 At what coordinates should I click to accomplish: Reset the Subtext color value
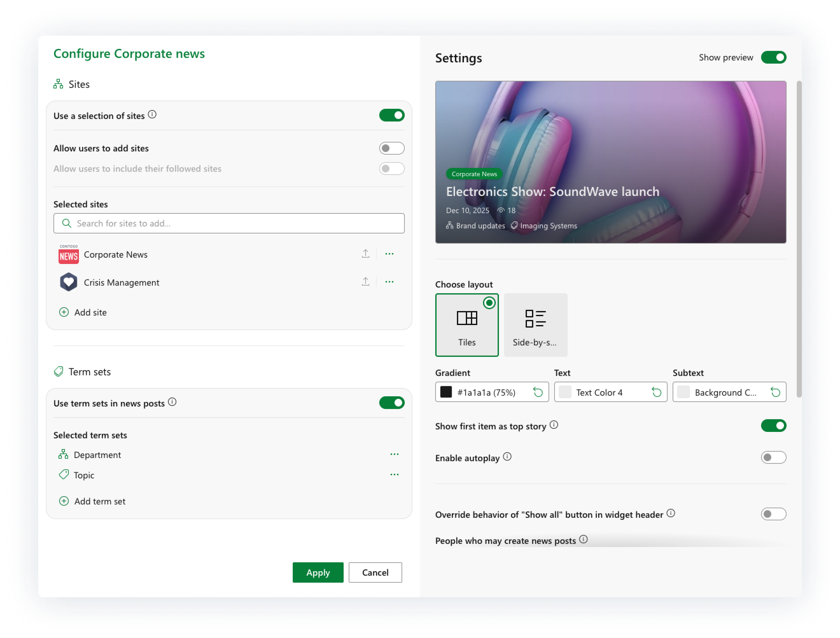click(775, 392)
